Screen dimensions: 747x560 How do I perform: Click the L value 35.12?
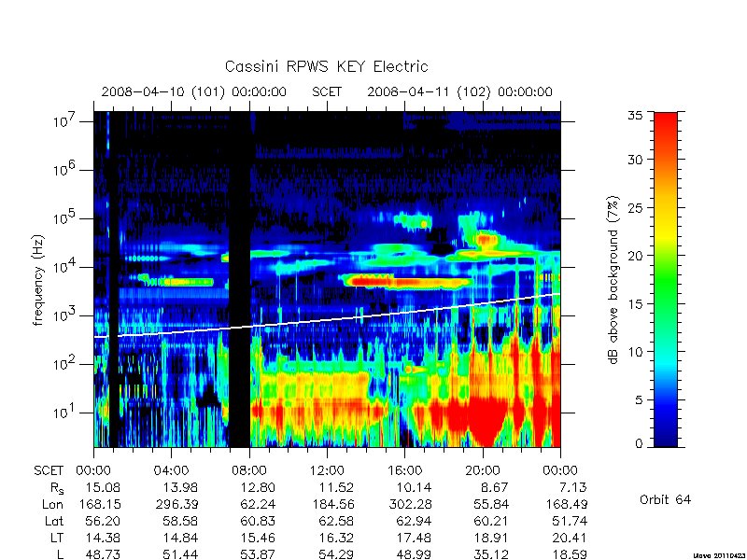click(x=491, y=554)
